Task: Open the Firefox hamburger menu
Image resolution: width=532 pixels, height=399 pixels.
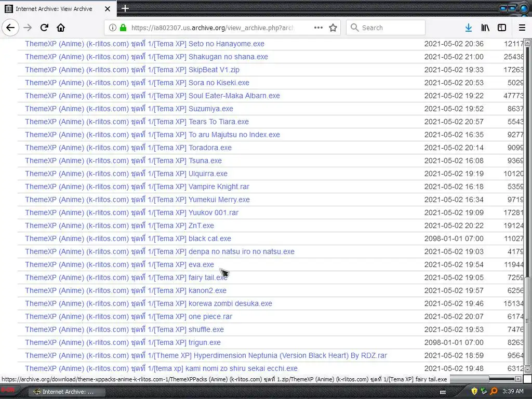Action: [x=522, y=28]
